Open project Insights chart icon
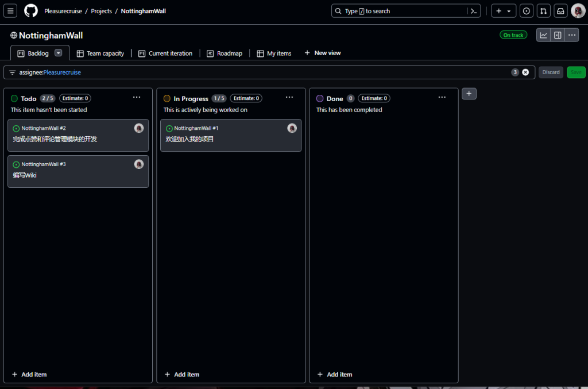Screen dimensions: 588x389 coord(543,35)
